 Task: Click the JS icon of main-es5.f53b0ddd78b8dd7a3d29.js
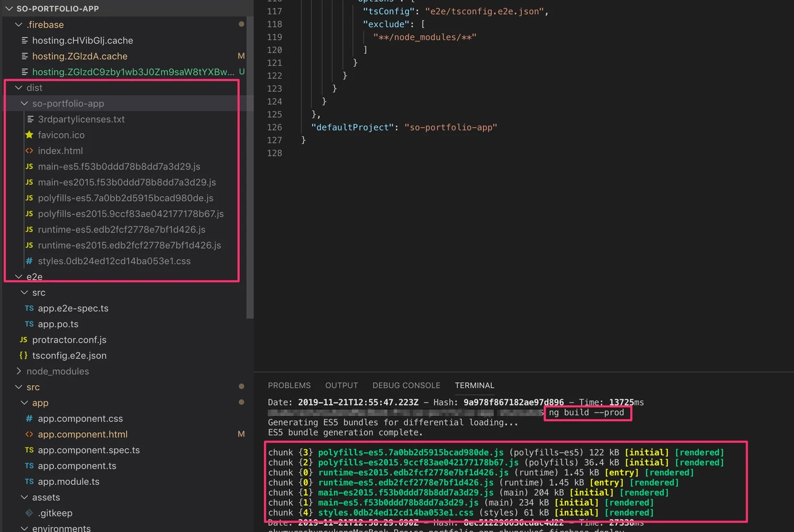pos(29,167)
